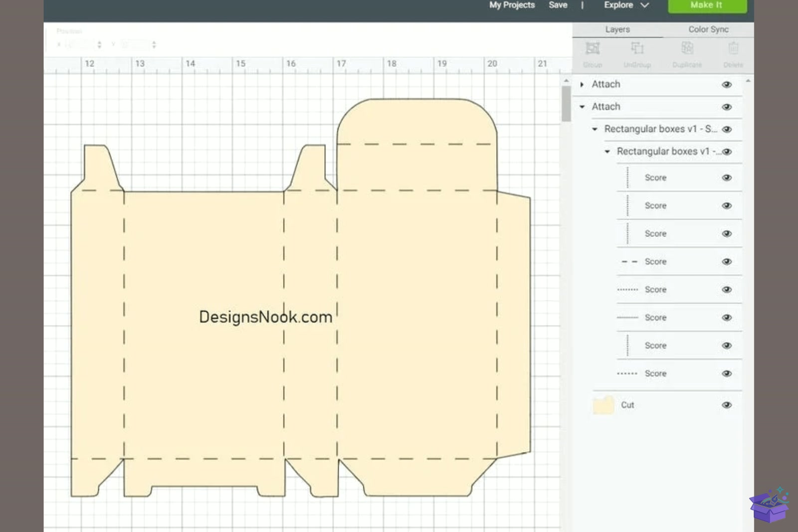Select the box template on canvas
The height and width of the screenshot is (532, 798).
(301, 298)
